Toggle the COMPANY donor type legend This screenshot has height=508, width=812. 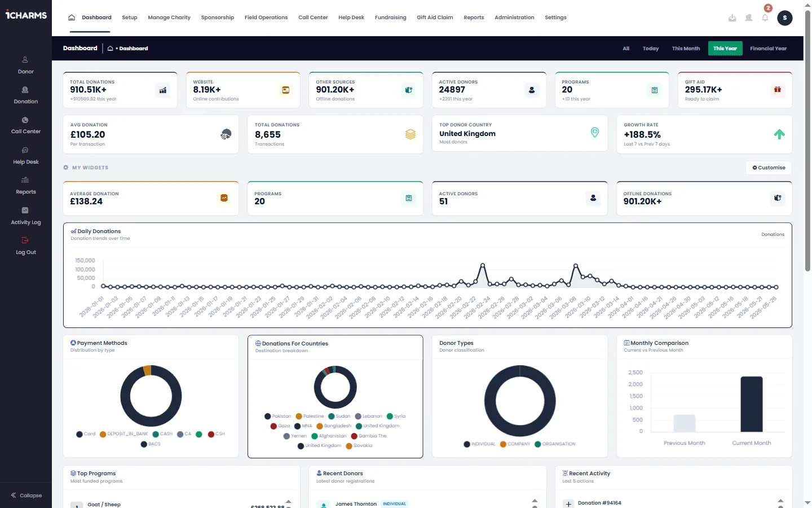click(515, 444)
